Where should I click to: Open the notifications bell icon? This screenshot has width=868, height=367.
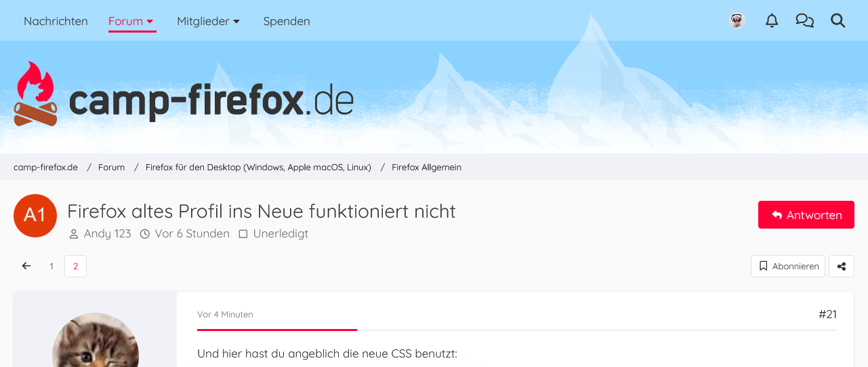click(772, 21)
